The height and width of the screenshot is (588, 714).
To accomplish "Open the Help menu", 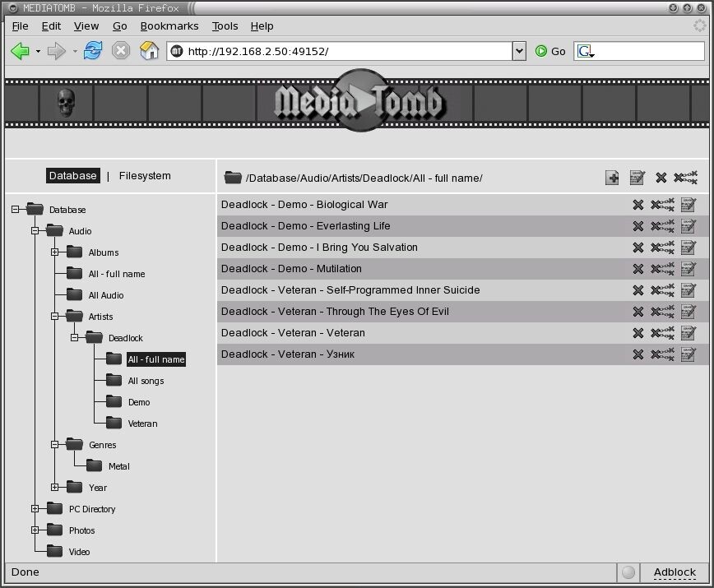I will [x=262, y=26].
